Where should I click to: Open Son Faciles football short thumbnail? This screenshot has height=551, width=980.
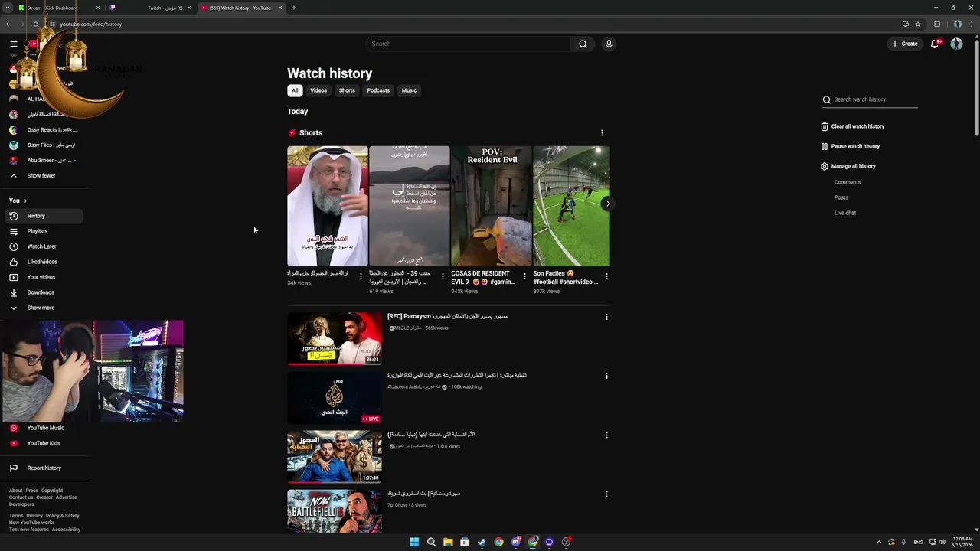click(x=571, y=206)
